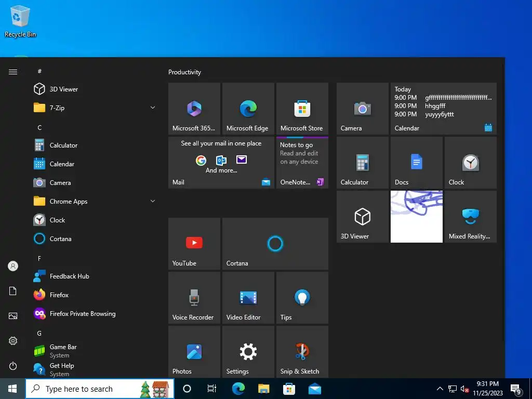This screenshot has height=399, width=532.
Task: Launch Firefox from the app list
Action: point(95,295)
